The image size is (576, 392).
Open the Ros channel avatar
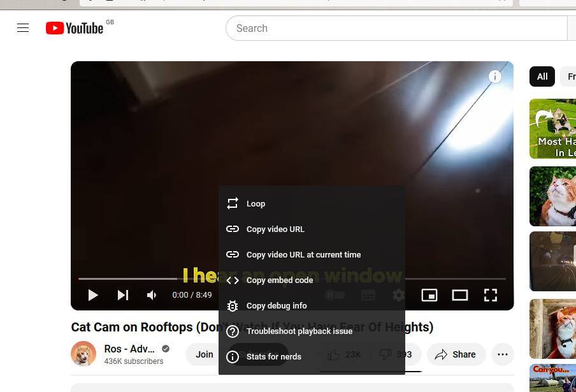tap(83, 354)
